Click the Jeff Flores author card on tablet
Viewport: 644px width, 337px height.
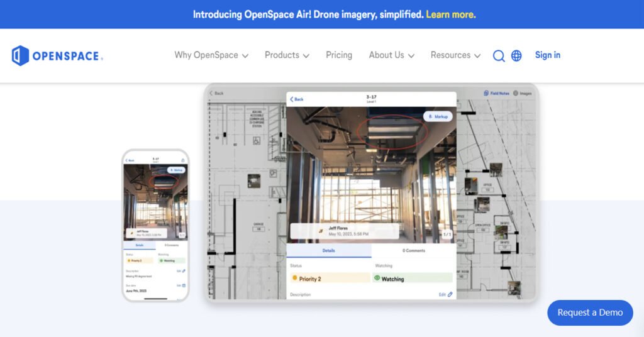345,231
